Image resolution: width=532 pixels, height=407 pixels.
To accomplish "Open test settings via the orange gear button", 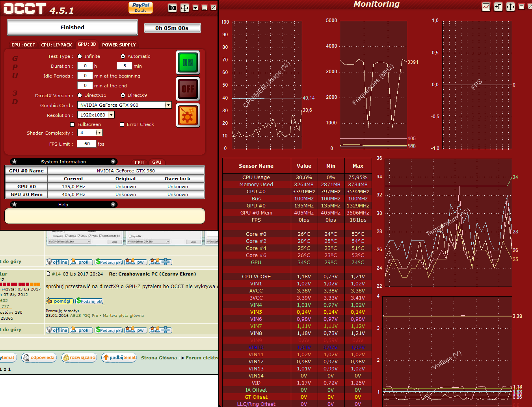I will [188, 115].
